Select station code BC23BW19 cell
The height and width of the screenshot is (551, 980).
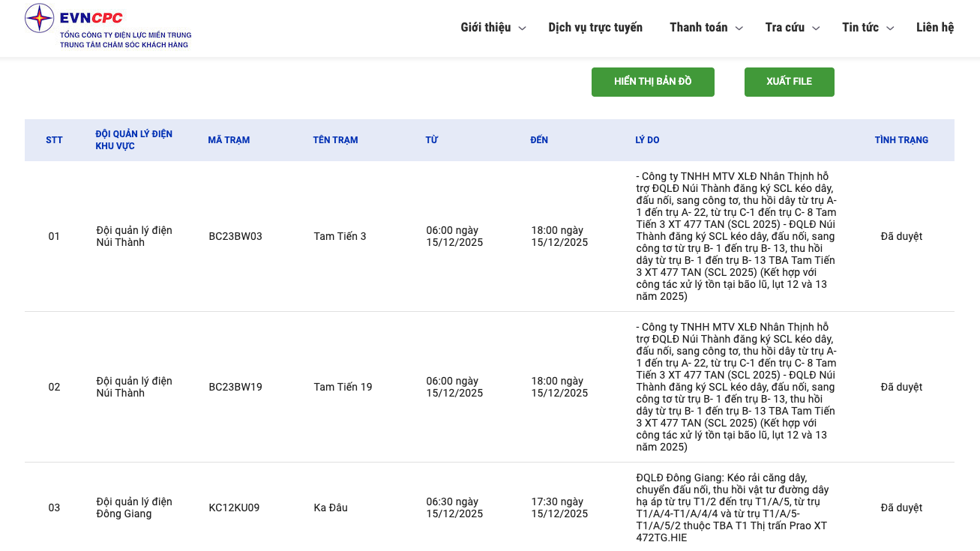click(235, 388)
